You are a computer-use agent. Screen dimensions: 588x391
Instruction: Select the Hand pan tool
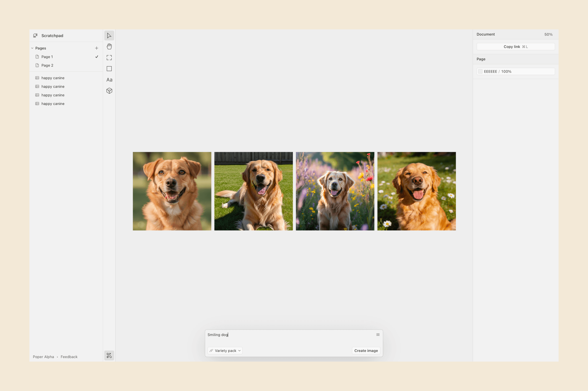coord(109,46)
